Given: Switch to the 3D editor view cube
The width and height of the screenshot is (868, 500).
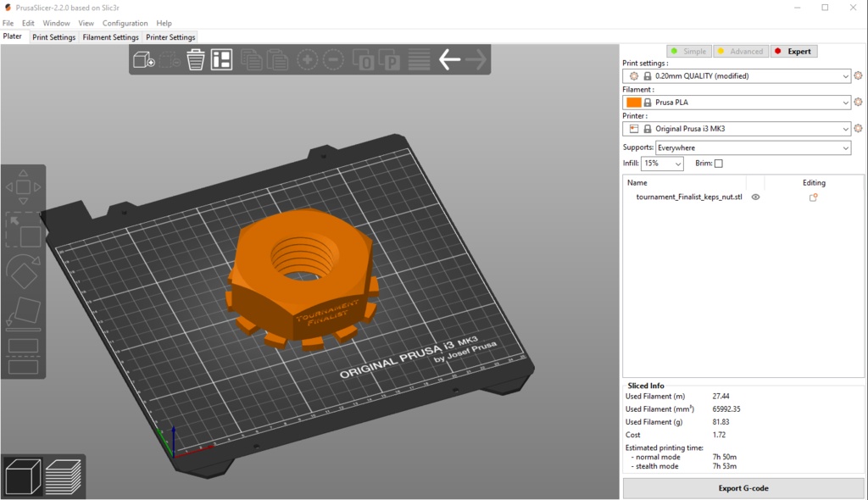Looking at the screenshot, I should tap(23, 476).
